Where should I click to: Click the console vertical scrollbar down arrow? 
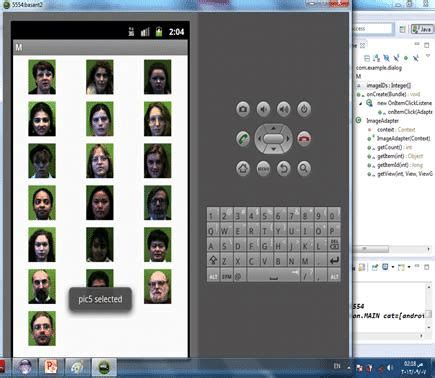tap(429, 327)
